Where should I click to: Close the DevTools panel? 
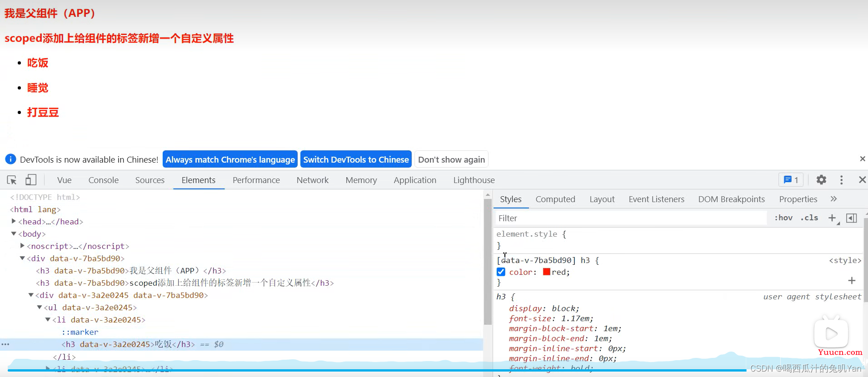click(862, 180)
